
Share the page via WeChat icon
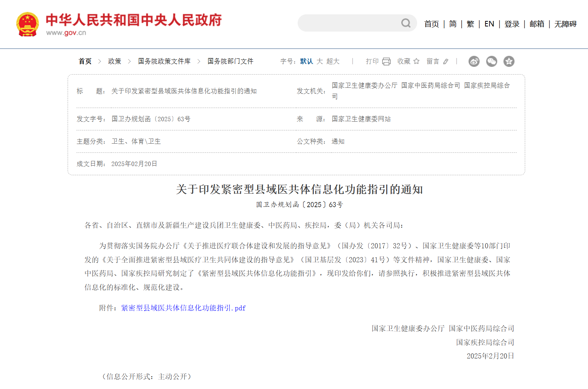coord(491,61)
